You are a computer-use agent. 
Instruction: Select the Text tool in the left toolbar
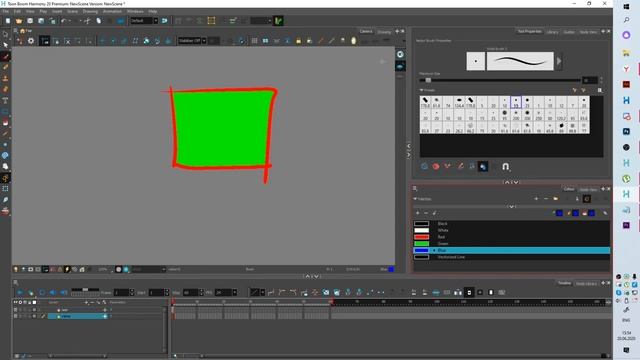click(x=5, y=100)
